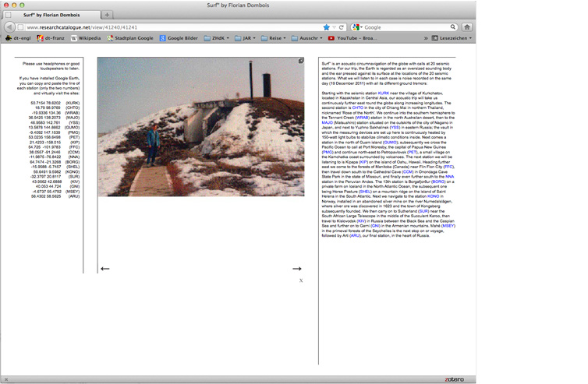Open the ARU station link

pyautogui.click(x=354, y=236)
